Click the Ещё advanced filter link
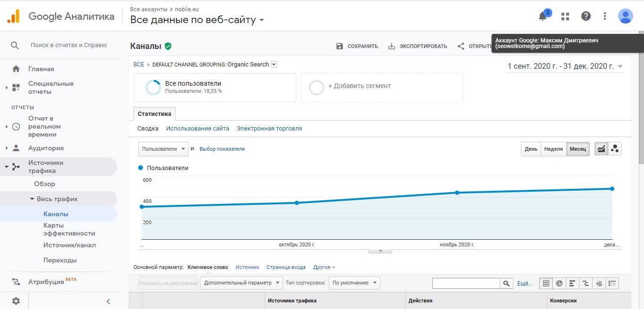Image resolution: width=644 pixels, height=309 pixels. click(x=525, y=284)
